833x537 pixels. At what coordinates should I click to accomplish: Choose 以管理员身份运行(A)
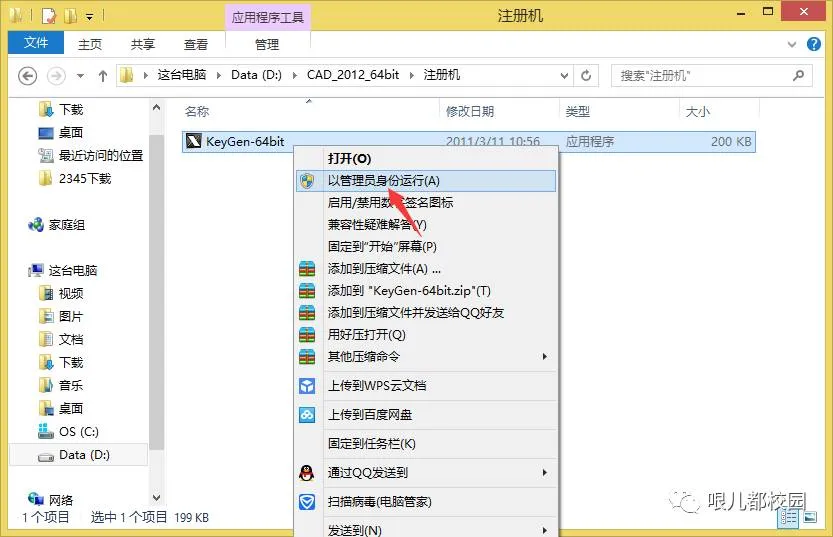click(426, 181)
